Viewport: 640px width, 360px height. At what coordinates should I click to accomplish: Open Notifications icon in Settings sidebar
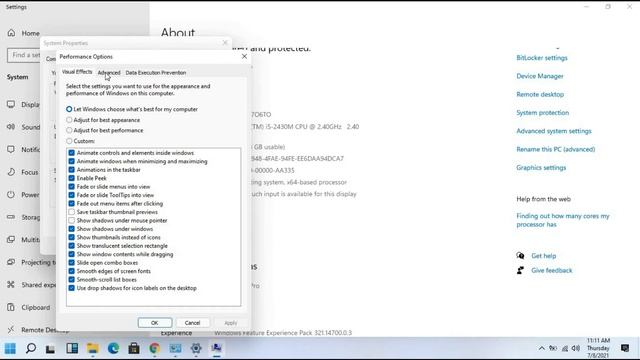11,149
